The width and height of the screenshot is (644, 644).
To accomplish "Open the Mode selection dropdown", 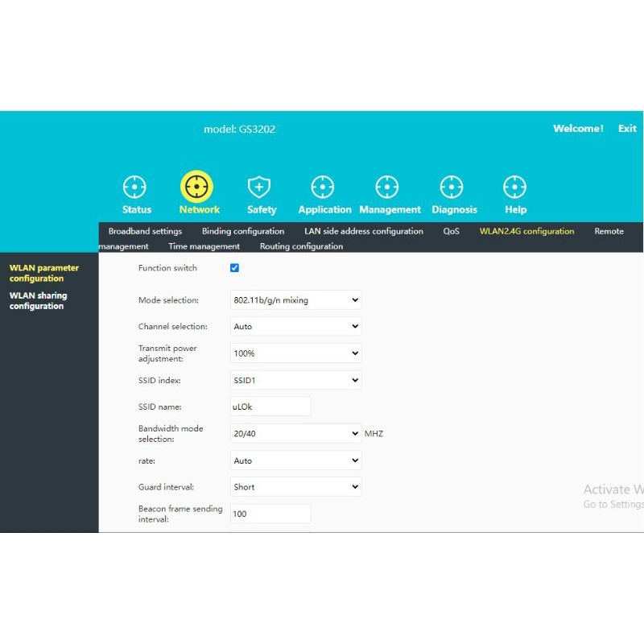I will pyautogui.click(x=295, y=299).
